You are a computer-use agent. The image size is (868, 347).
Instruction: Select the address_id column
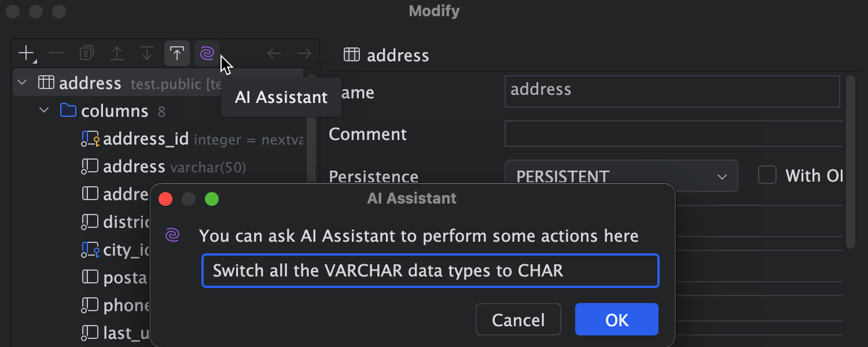[x=146, y=139]
